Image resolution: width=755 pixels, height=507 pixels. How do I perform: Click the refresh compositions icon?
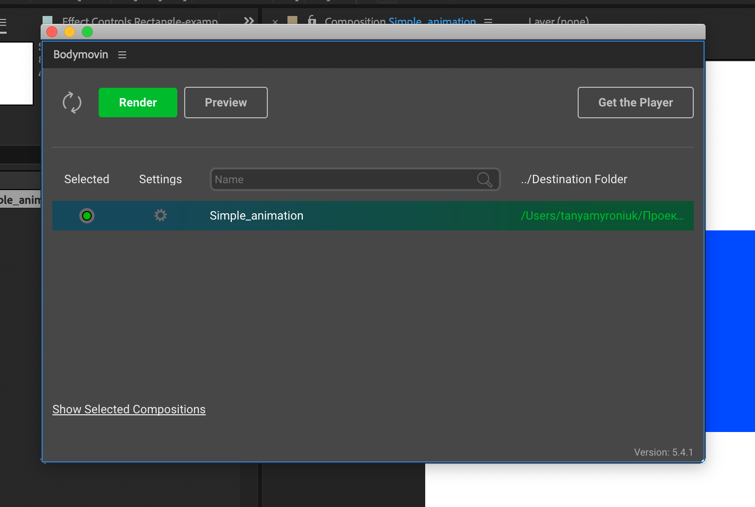coord(72,102)
